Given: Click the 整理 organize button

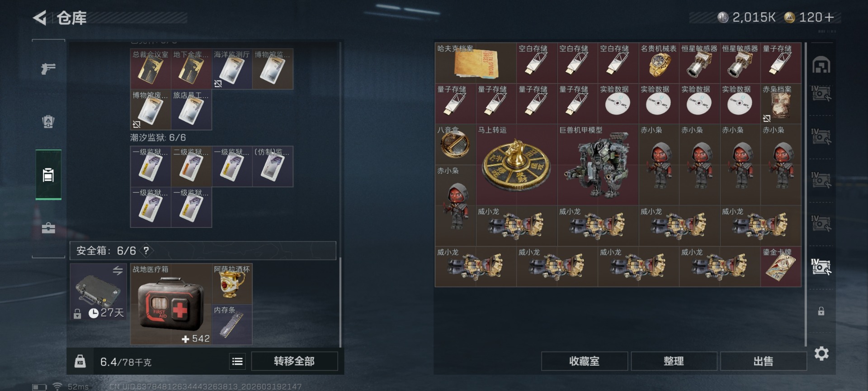Looking at the screenshot, I should 674,361.
